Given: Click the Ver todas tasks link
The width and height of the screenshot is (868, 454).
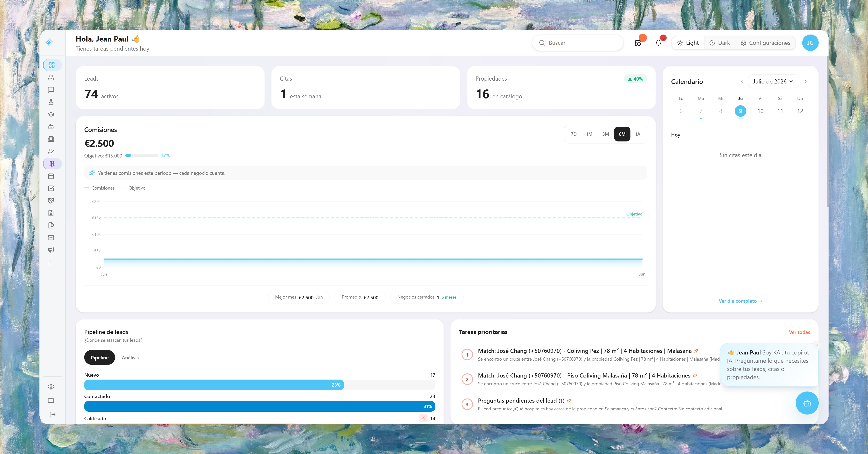Looking at the screenshot, I should point(799,332).
